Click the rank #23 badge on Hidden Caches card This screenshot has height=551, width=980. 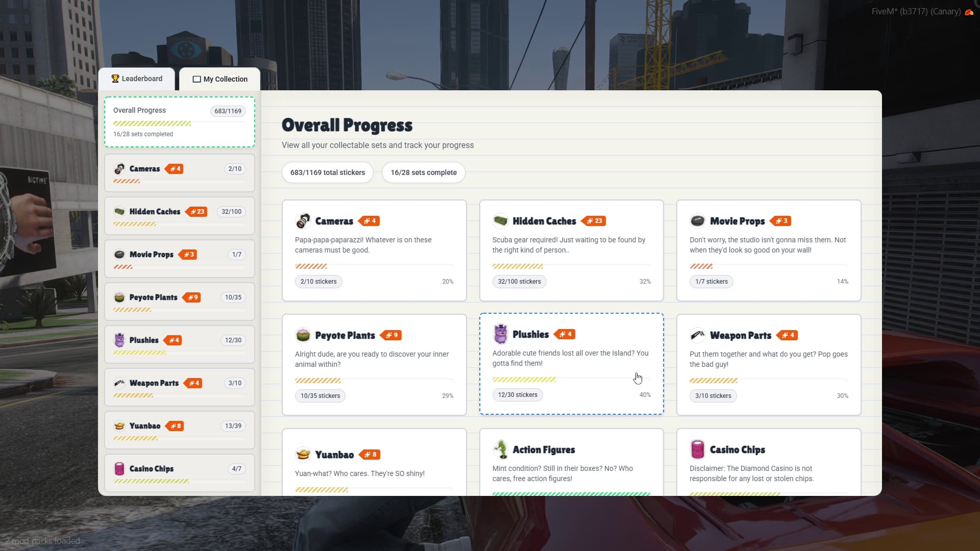594,221
